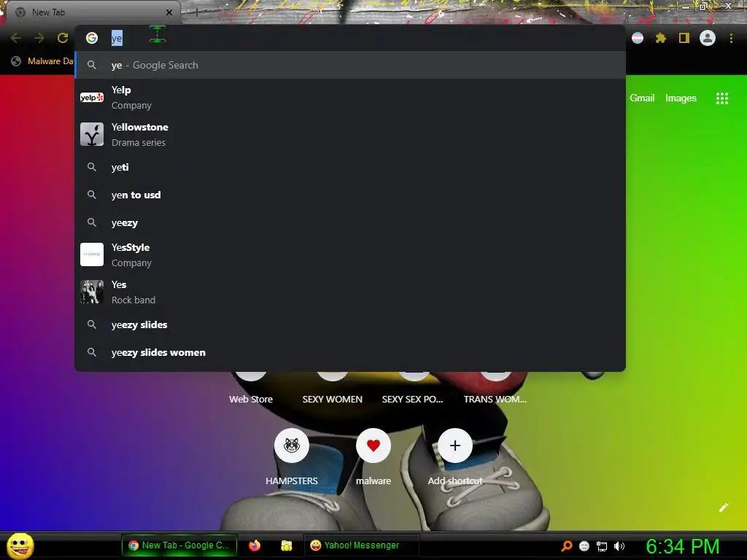Click the round face tray icon
Screen dimensions: 747x560
click(584, 545)
